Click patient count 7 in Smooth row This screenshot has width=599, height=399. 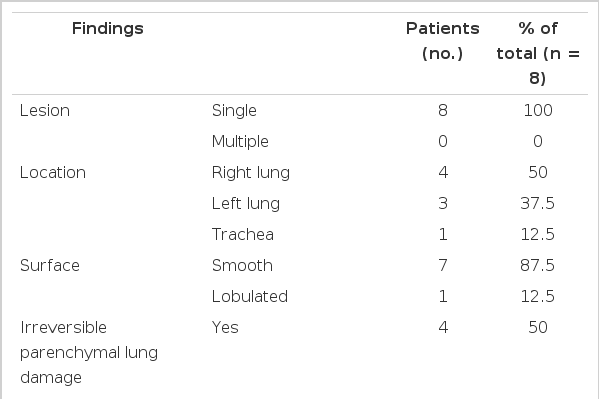coord(443,266)
